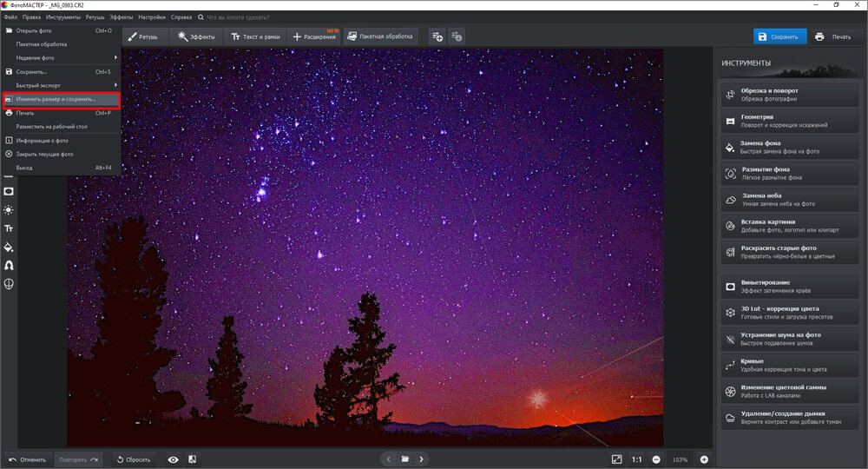Click the paint bucket fill icon
This screenshot has height=469, width=868.
pyautogui.click(x=9, y=247)
